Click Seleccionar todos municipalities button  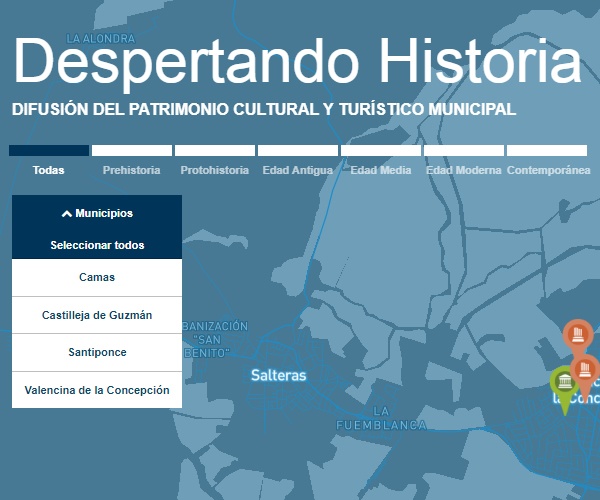tap(97, 245)
